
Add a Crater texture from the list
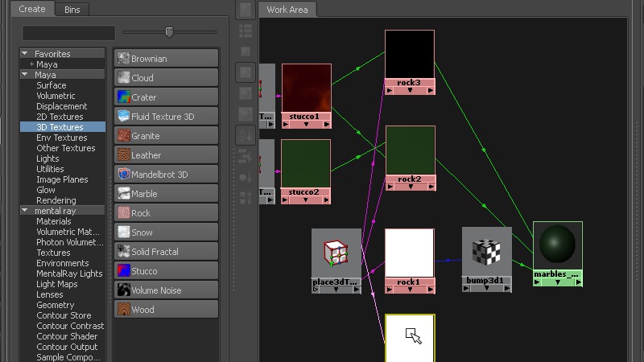tap(166, 97)
